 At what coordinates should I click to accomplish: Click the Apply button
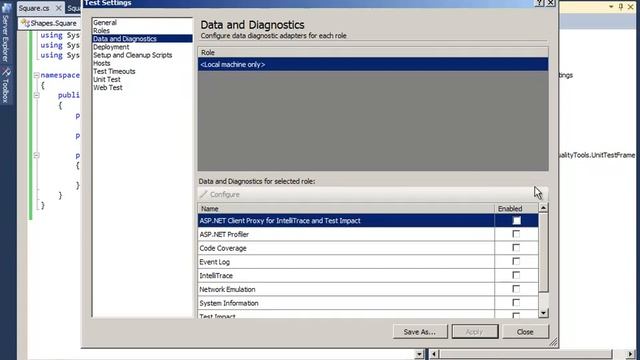[x=475, y=332]
